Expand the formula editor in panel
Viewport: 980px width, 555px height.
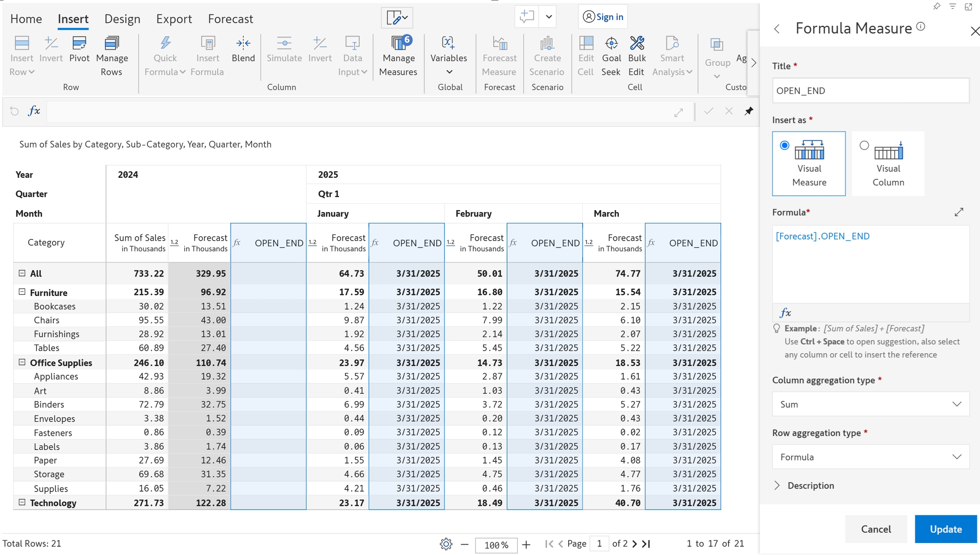click(959, 212)
